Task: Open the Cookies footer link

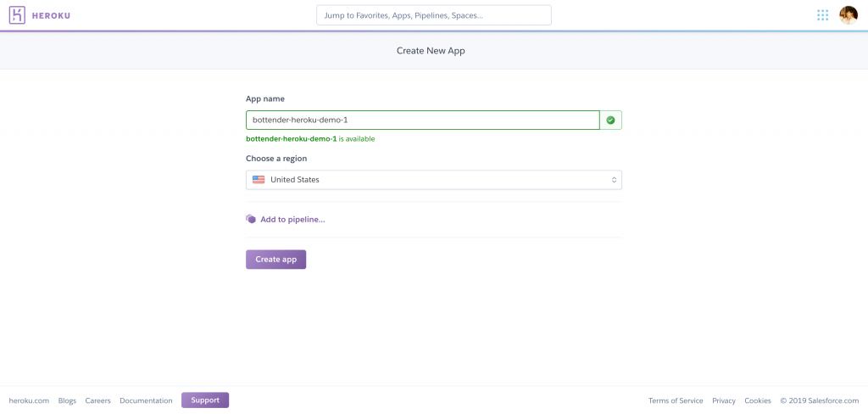Action: tap(757, 400)
